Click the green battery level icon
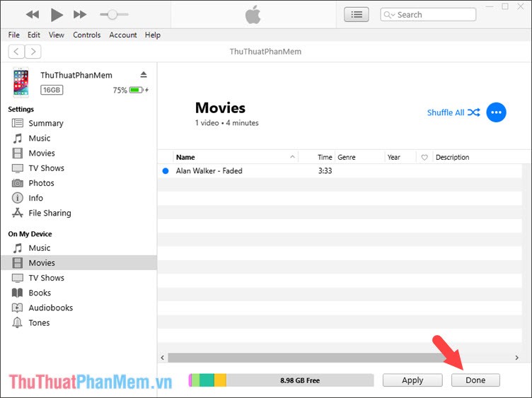The height and width of the screenshot is (398, 532). pyautogui.click(x=137, y=90)
